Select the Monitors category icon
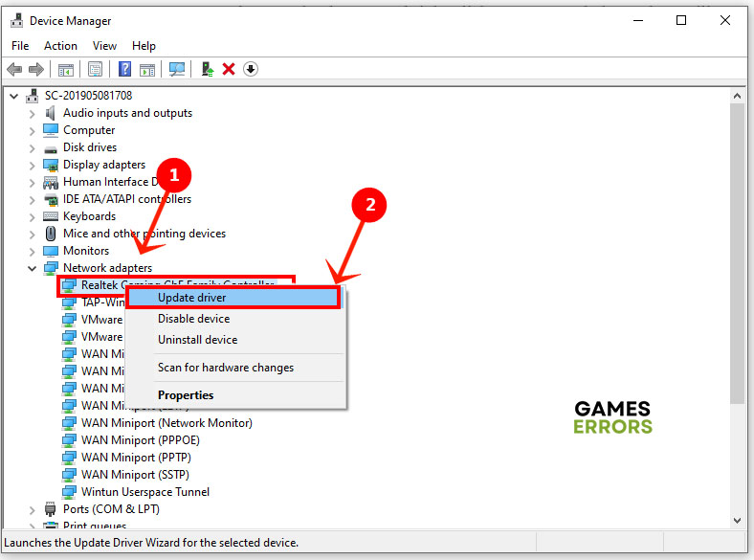Image resolution: width=754 pixels, height=560 pixels. (51, 251)
